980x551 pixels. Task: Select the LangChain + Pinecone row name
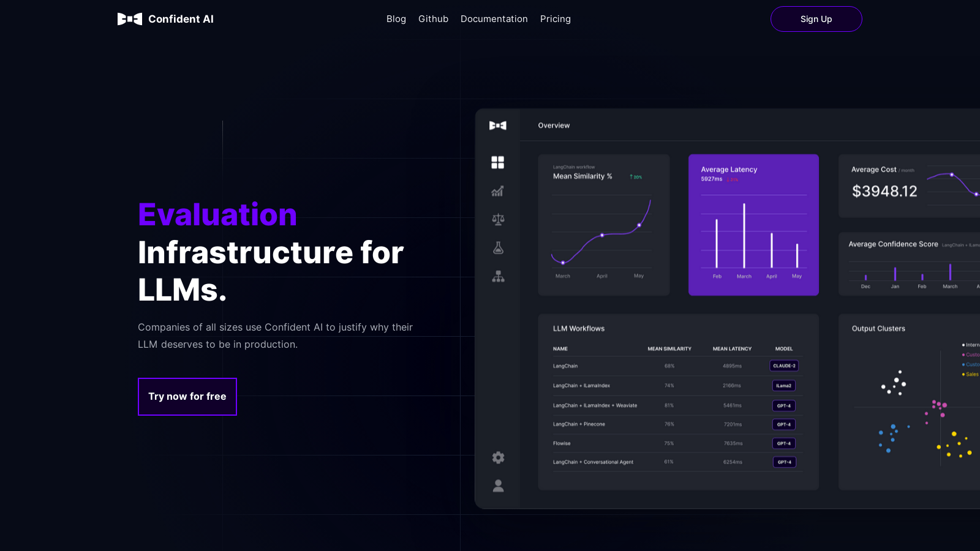click(579, 424)
